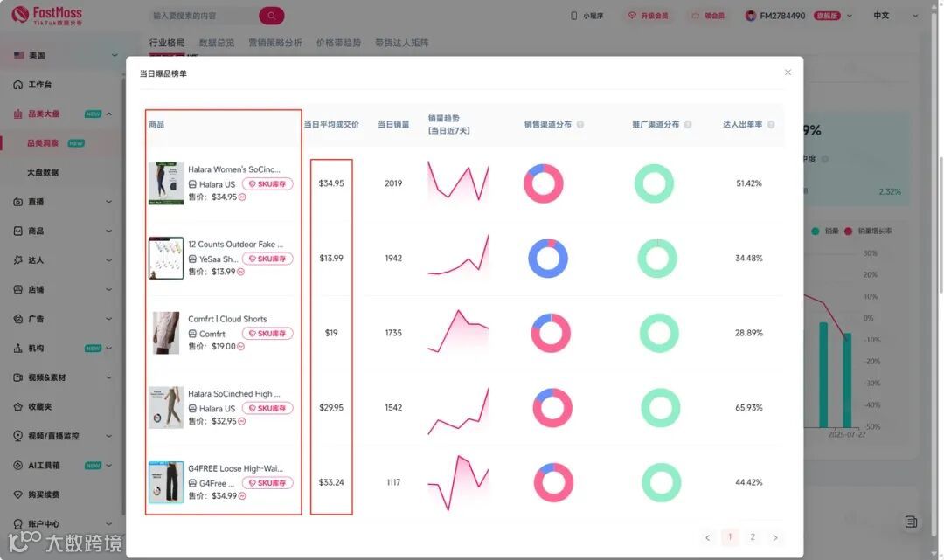The image size is (944, 560).
Task: Close the 当日爆品榜单 dialog
Action: click(788, 73)
